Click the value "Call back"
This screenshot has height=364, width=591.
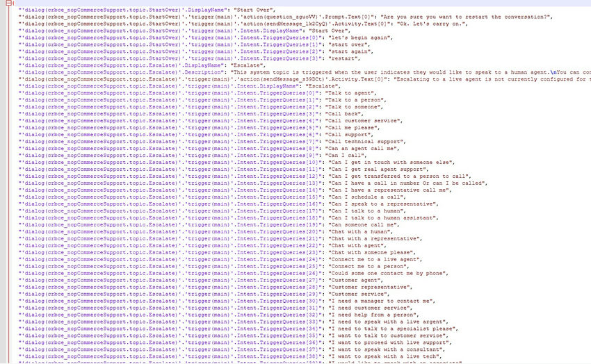point(344,114)
